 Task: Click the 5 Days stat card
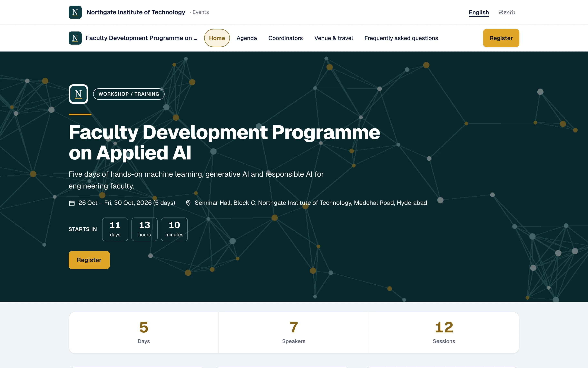144,332
